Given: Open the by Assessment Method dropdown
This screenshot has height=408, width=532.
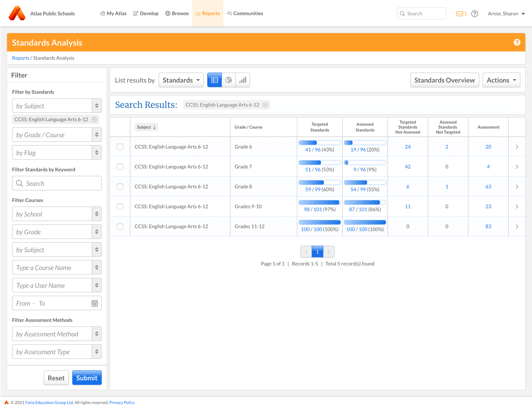Looking at the screenshot, I should coord(57,334).
